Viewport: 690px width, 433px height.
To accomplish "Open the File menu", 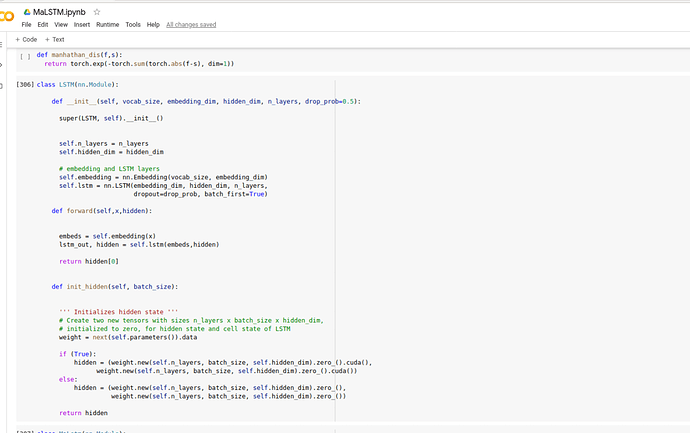I will point(25,24).
